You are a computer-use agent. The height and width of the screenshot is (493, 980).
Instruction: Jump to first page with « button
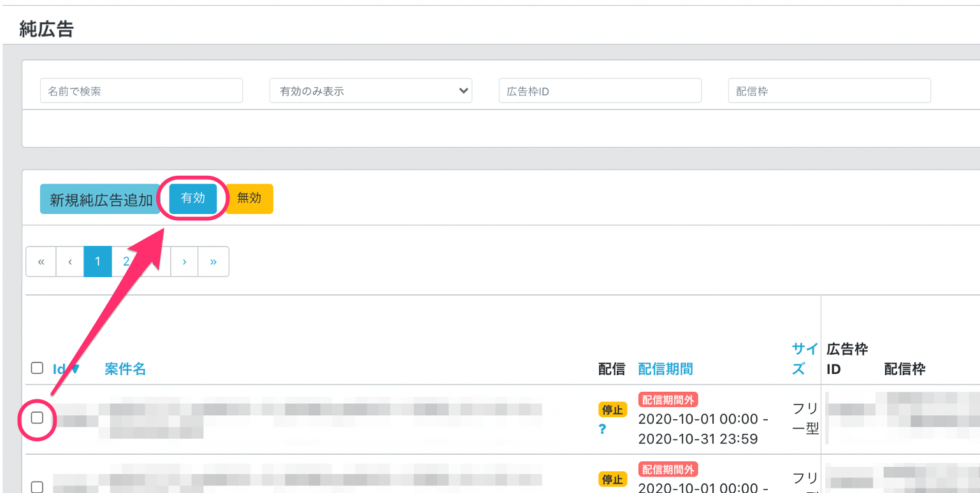[41, 262]
